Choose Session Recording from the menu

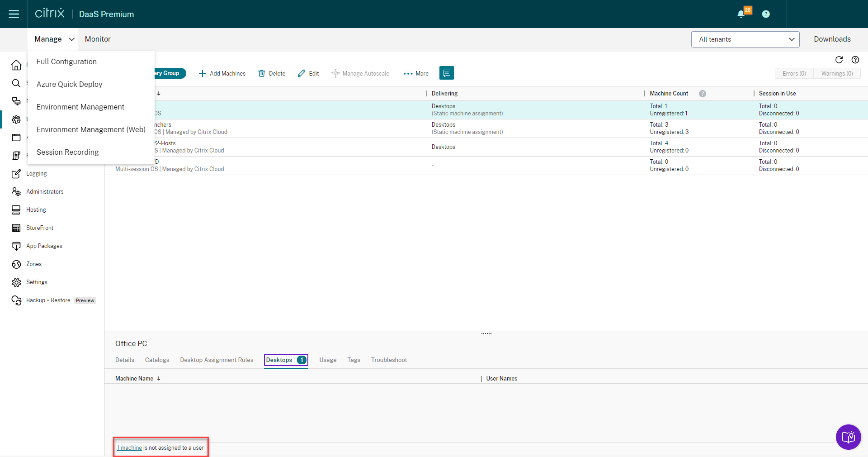(67, 152)
